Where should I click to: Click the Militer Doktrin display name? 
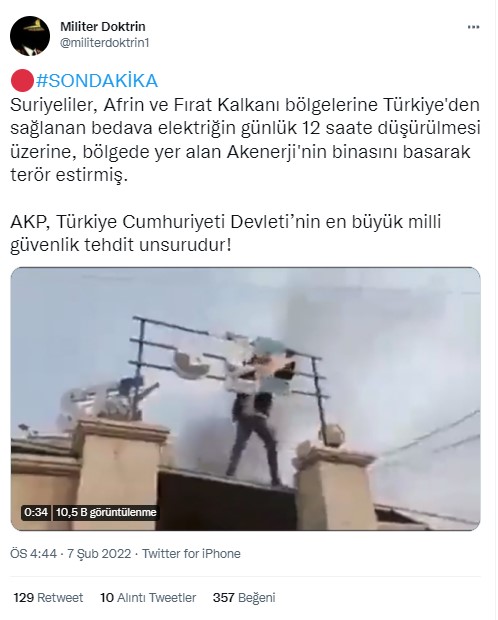103,26
